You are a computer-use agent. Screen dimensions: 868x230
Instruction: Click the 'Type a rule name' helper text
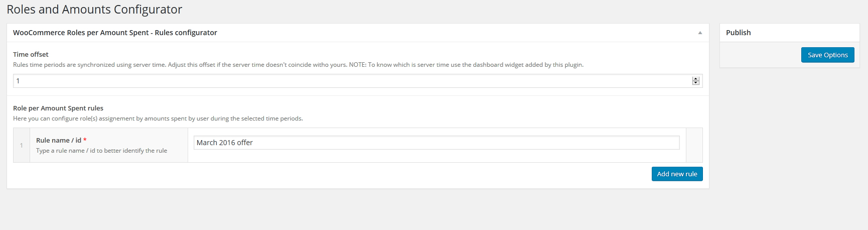coord(101,151)
